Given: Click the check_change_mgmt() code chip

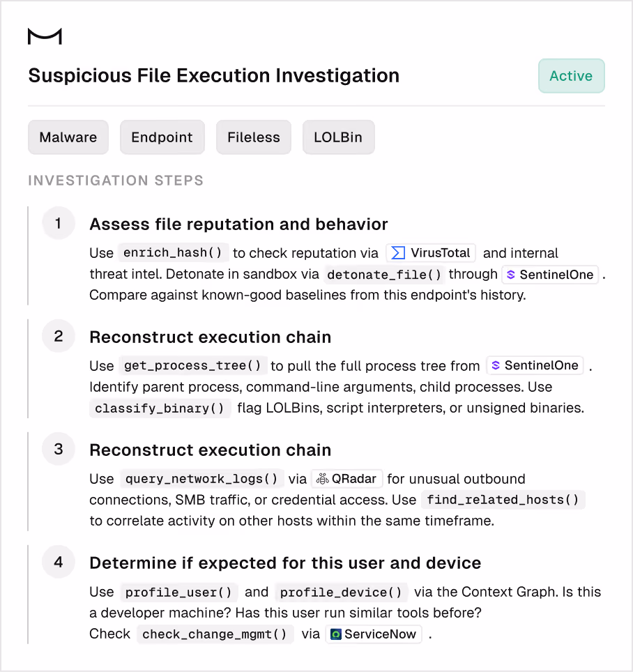Looking at the screenshot, I should click(214, 634).
